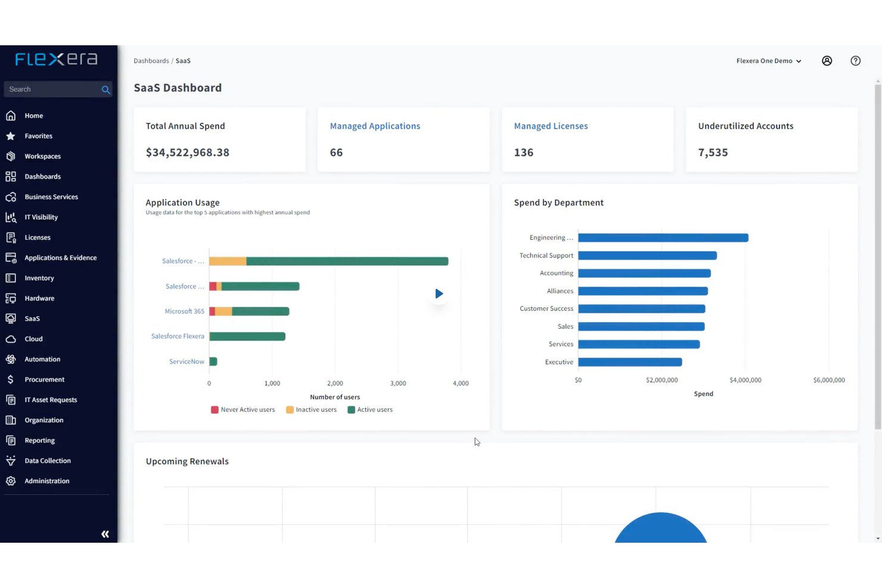The width and height of the screenshot is (882, 588).
Task: Click the Salesforce Flexera application label
Action: pos(178,336)
